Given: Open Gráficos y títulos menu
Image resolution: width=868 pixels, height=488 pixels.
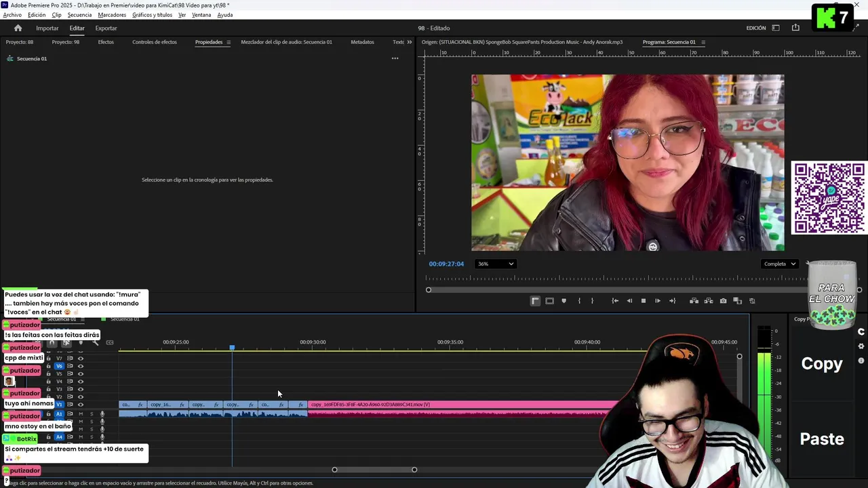Looking at the screenshot, I should (152, 15).
